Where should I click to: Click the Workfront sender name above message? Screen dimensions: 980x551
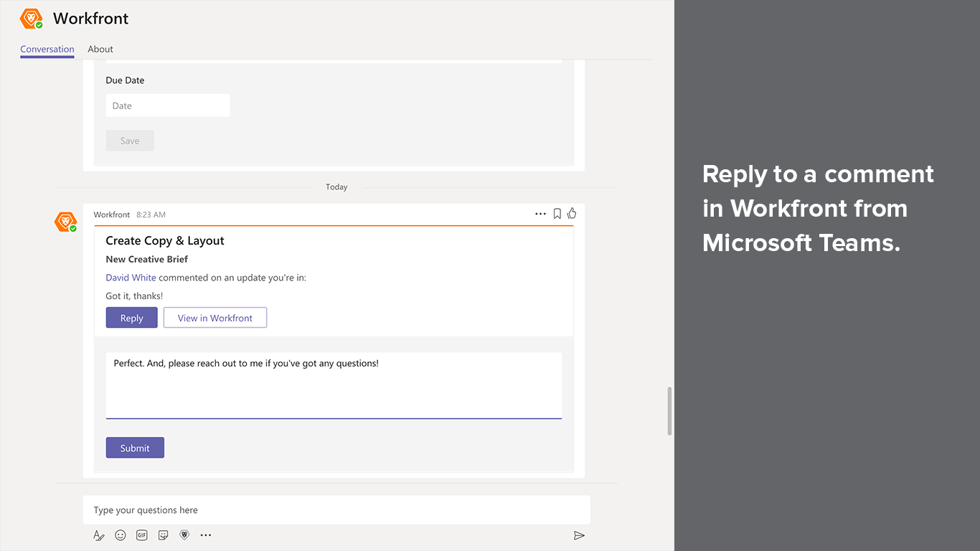(112, 215)
